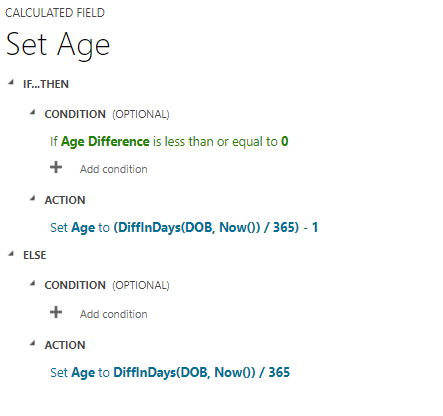The height and width of the screenshot is (416, 443).
Task: Select the ACTION label under ELSE
Action: tap(65, 345)
